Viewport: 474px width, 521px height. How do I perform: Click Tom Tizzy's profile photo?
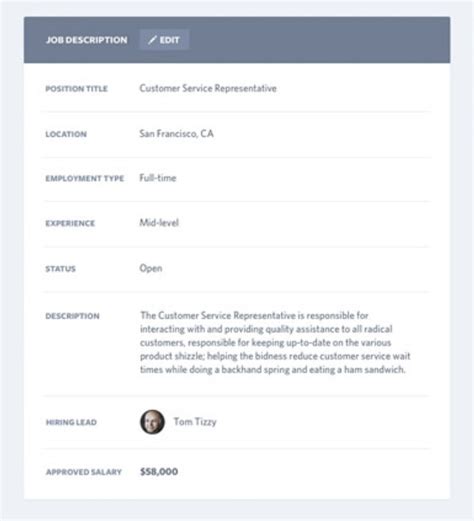(152, 422)
